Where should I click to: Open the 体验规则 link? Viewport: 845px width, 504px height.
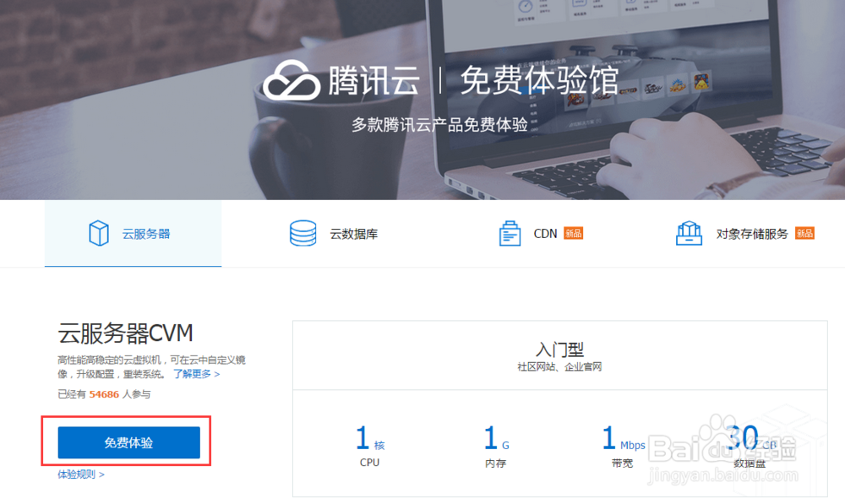(81, 474)
